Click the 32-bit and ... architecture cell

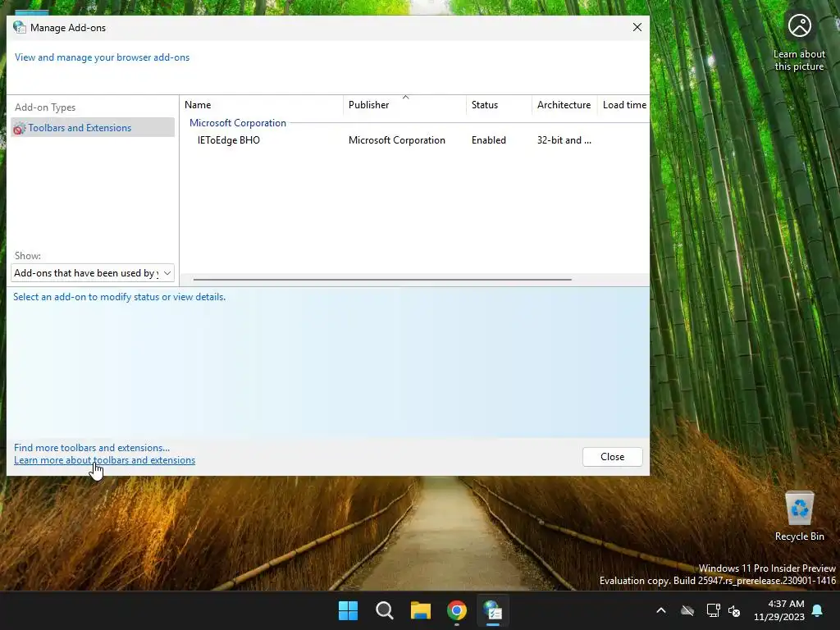coord(564,140)
